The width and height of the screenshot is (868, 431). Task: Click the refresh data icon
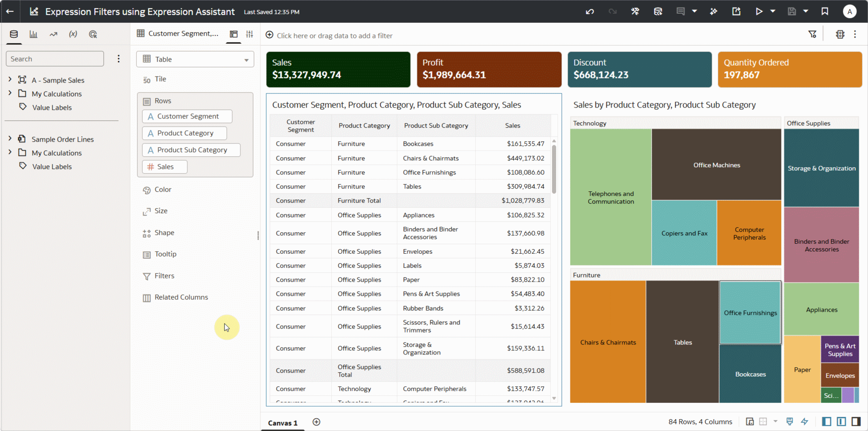point(658,11)
